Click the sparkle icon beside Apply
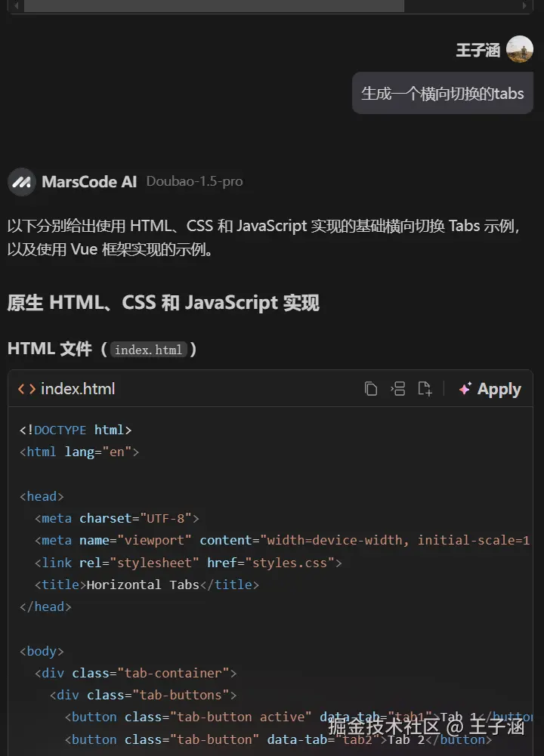544x756 pixels. pyautogui.click(x=464, y=389)
